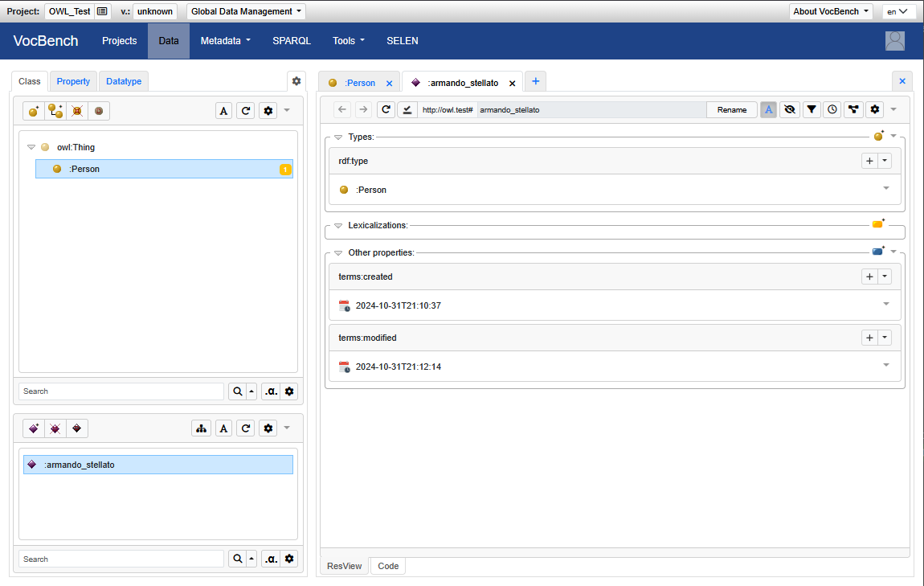924x586 pixels.
Task: Open instance list hierarchy view icon
Action: point(202,428)
